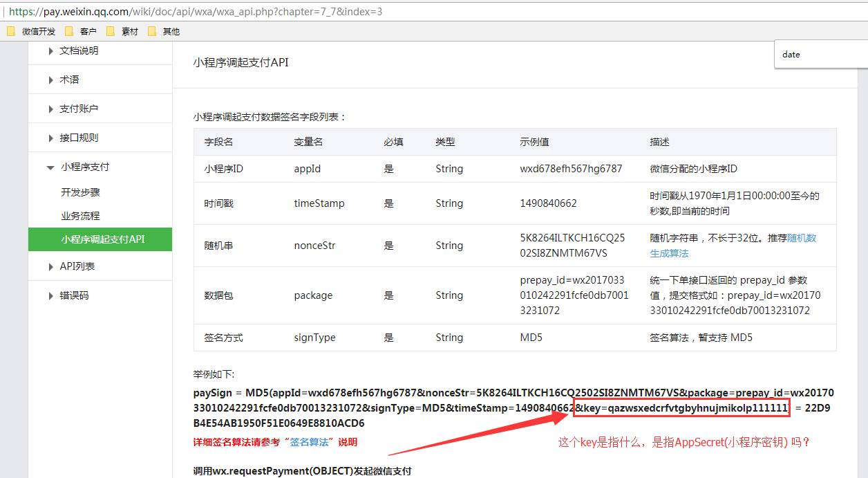
Task: Click the appId variable name cell
Action: (308, 169)
